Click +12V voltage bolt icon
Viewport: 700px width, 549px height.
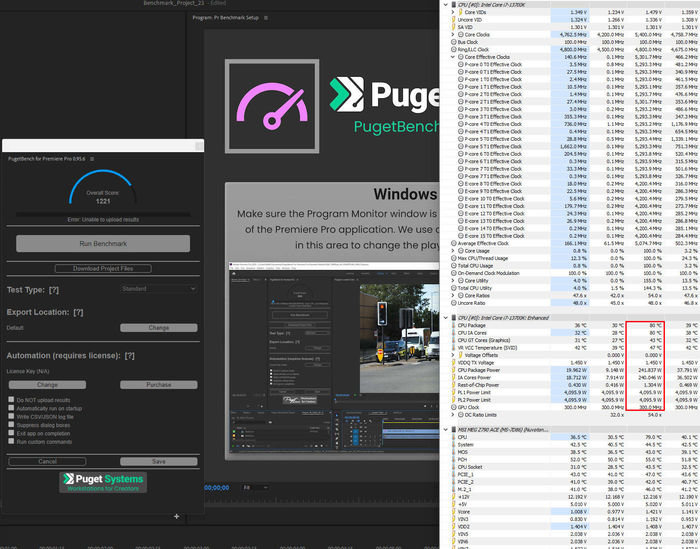tap(454, 497)
